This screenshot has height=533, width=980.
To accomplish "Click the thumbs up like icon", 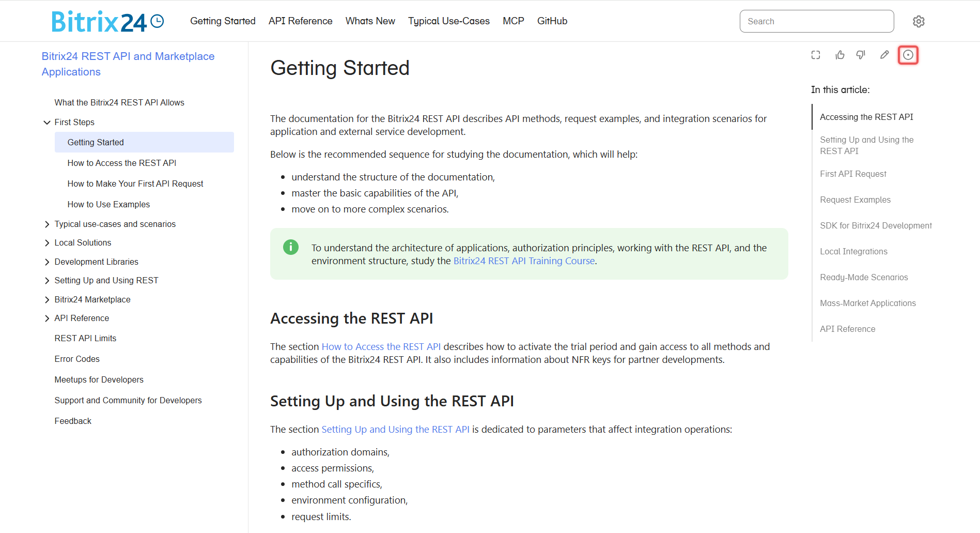I will click(840, 55).
